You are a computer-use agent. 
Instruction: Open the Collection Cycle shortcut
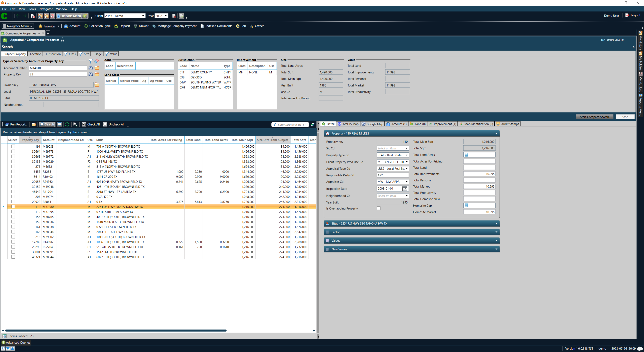[x=98, y=26]
